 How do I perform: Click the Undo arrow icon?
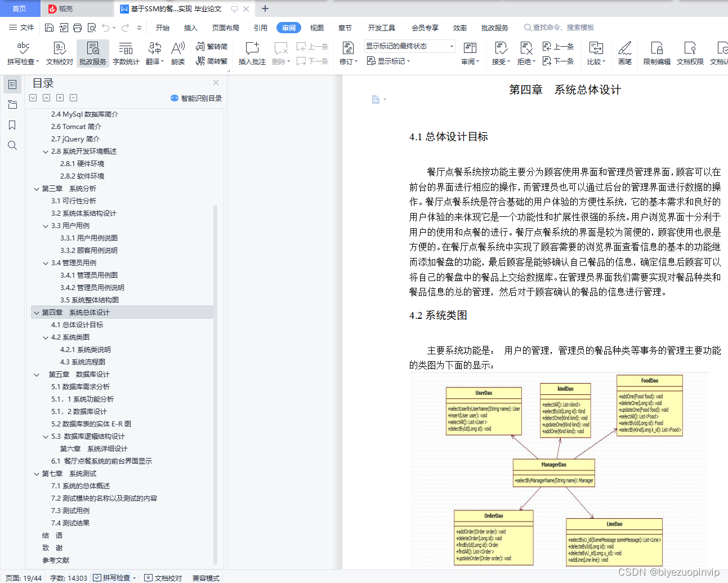pos(105,28)
